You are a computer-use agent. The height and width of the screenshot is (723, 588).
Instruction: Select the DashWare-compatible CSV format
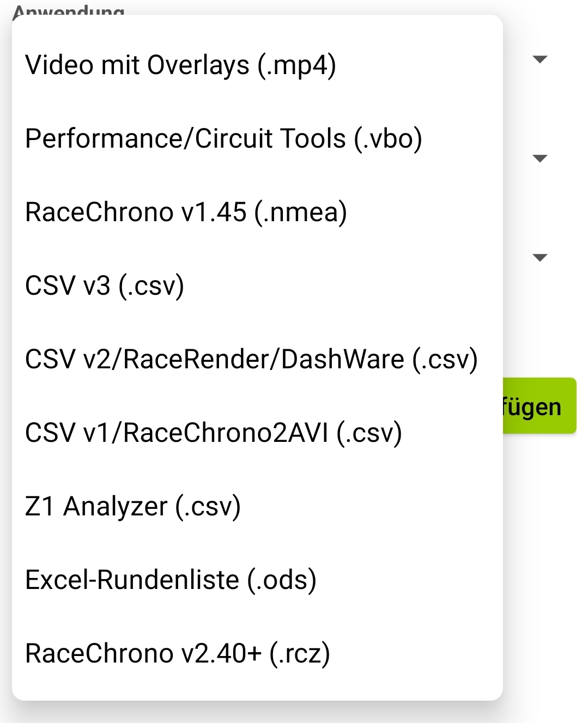pyautogui.click(x=251, y=360)
